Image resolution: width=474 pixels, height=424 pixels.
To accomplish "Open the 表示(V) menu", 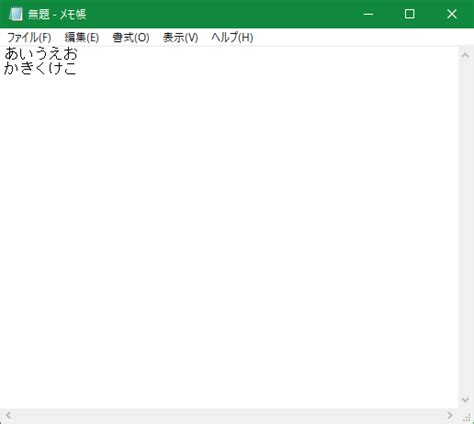I will 180,37.
